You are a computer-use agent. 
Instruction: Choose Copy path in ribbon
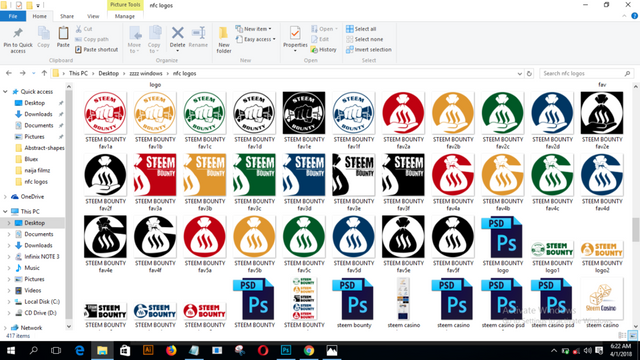92,39
